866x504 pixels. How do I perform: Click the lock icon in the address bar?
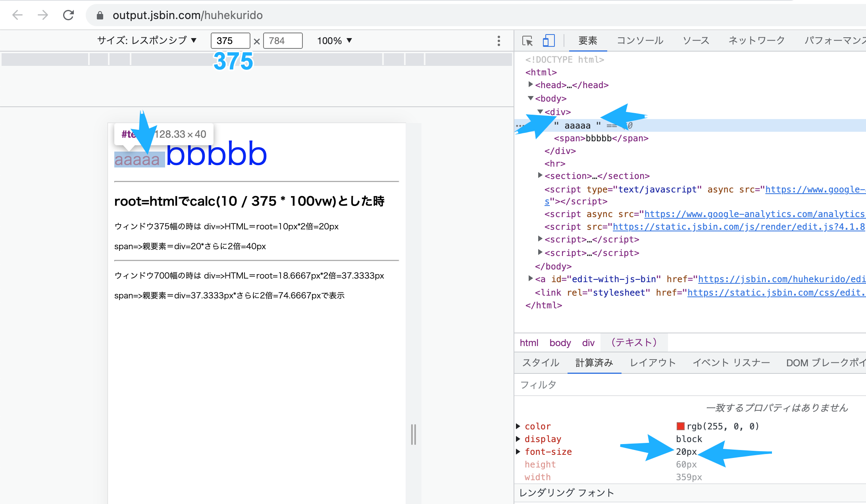pyautogui.click(x=100, y=15)
